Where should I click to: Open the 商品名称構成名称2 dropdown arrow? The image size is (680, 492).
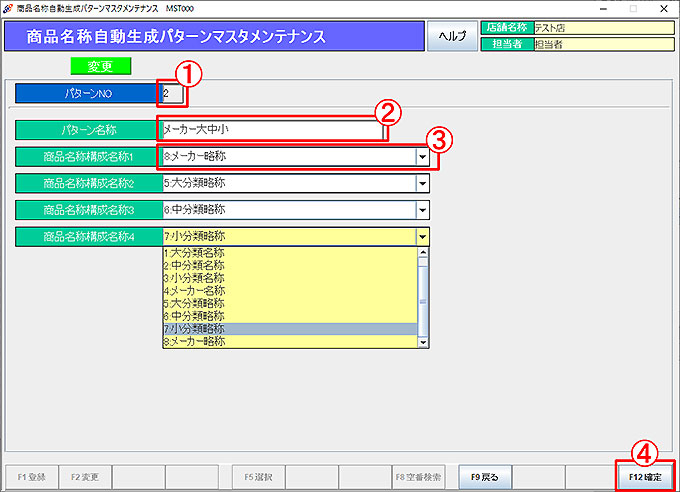[x=422, y=184]
